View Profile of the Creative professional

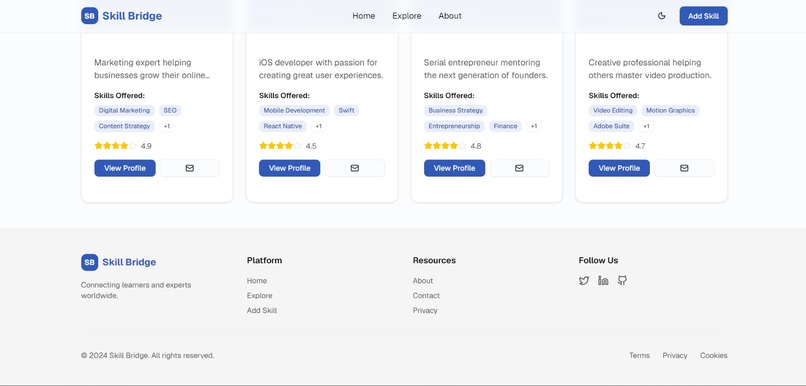[619, 168]
